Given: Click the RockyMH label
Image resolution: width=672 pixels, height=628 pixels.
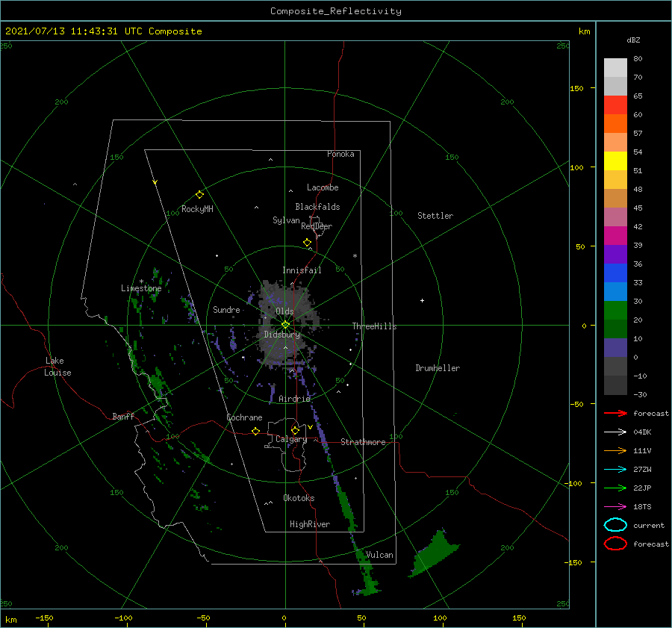Looking at the screenshot, I should click(x=197, y=209).
